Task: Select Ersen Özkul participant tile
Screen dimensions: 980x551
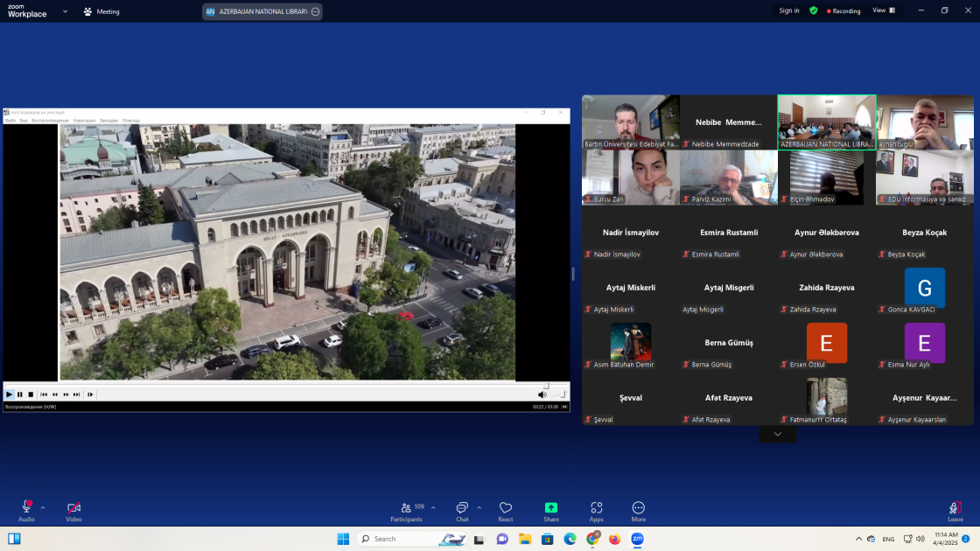Action: [x=826, y=342]
